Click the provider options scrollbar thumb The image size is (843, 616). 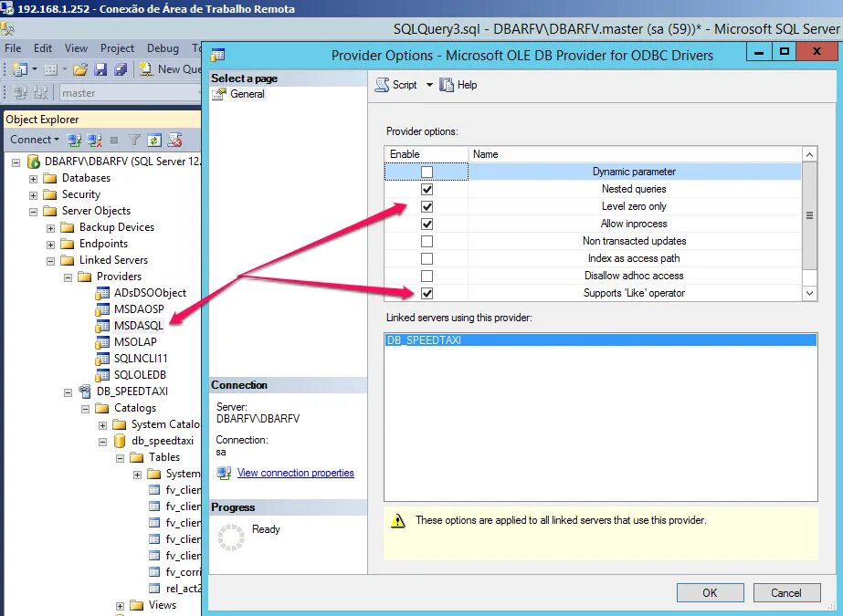click(x=810, y=216)
